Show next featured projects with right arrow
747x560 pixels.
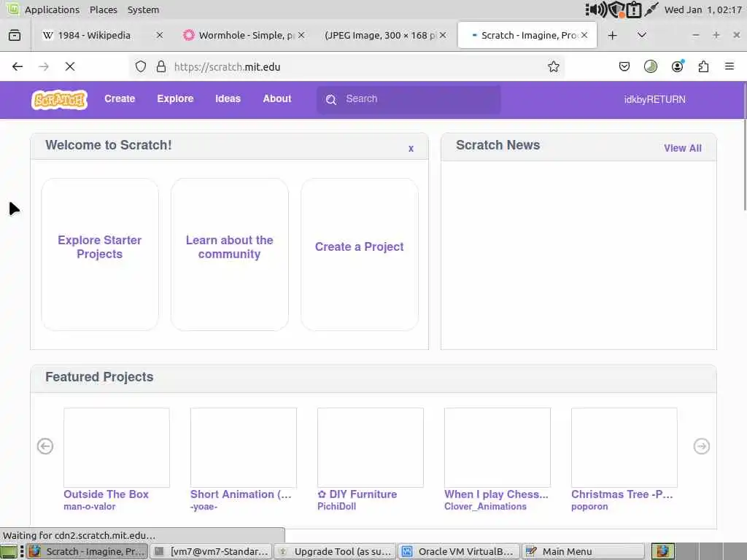(701, 446)
